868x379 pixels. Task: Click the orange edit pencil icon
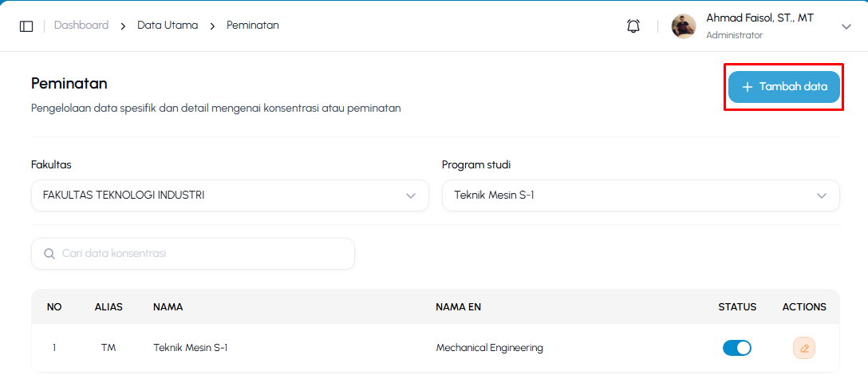(x=804, y=348)
